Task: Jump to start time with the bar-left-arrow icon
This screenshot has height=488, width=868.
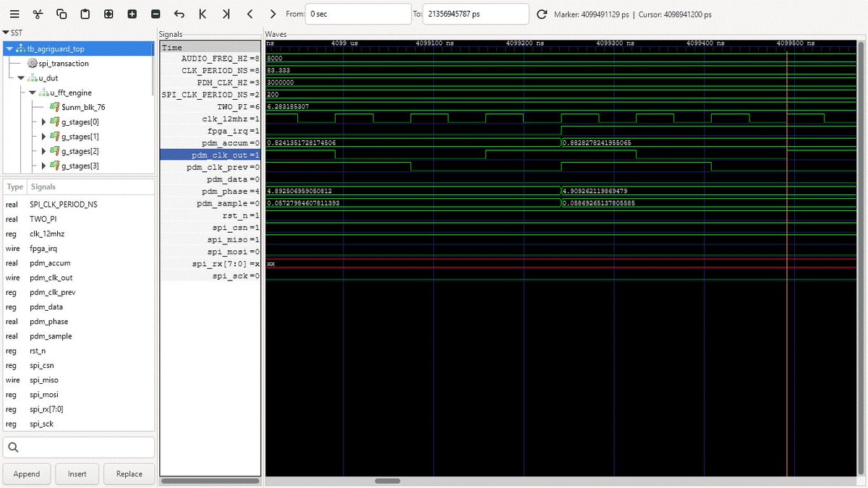Action: [203, 14]
